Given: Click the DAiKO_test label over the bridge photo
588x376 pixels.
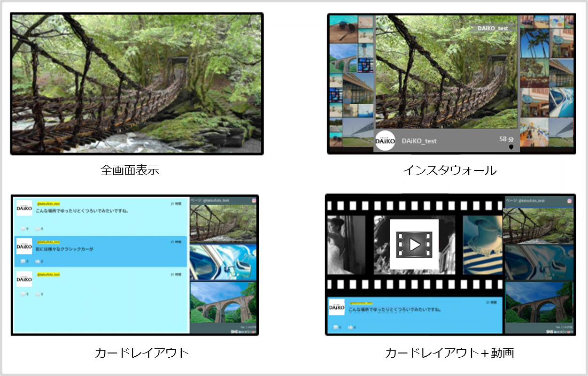Looking at the screenshot, I should [493, 28].
